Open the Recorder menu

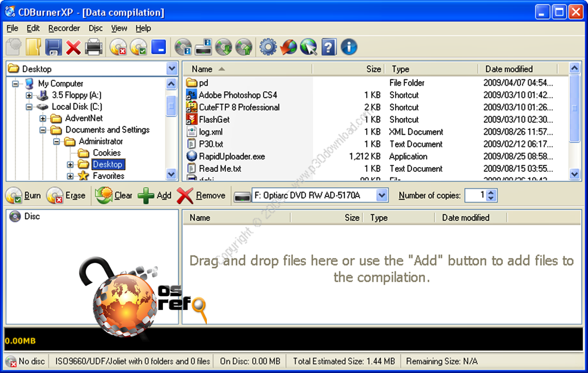pos(64,28)
